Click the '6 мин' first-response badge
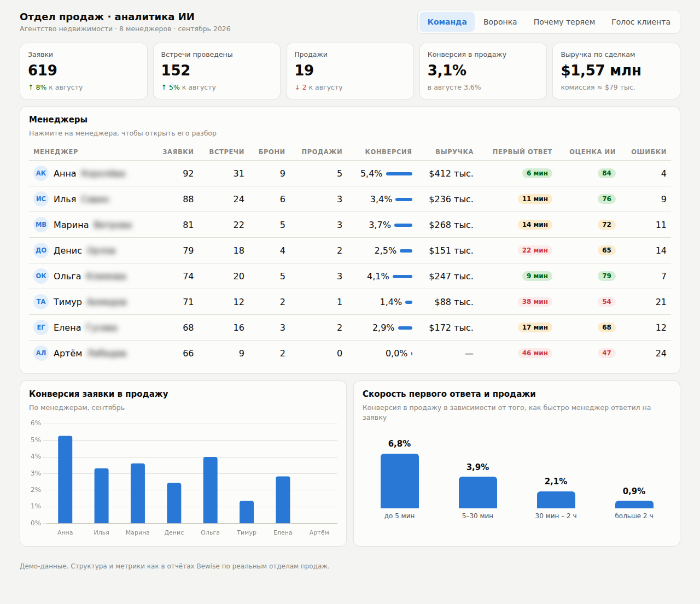700x604 pixels. click(537, 173)
